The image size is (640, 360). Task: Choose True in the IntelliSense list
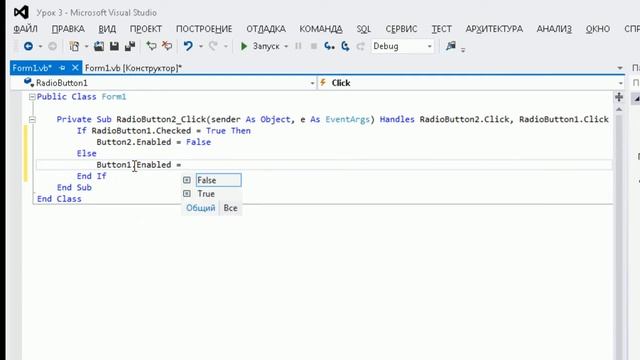206,193
